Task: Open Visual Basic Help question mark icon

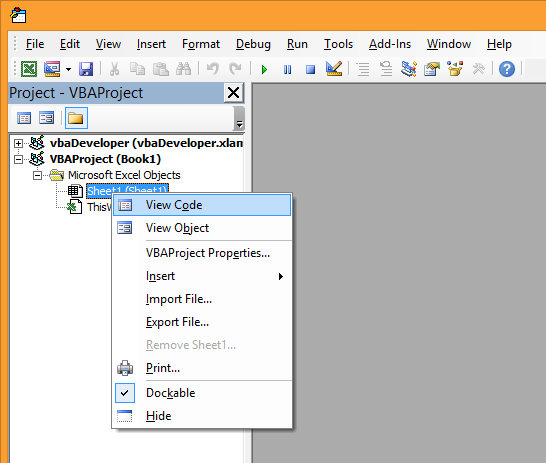Action: tap(507, 69)
